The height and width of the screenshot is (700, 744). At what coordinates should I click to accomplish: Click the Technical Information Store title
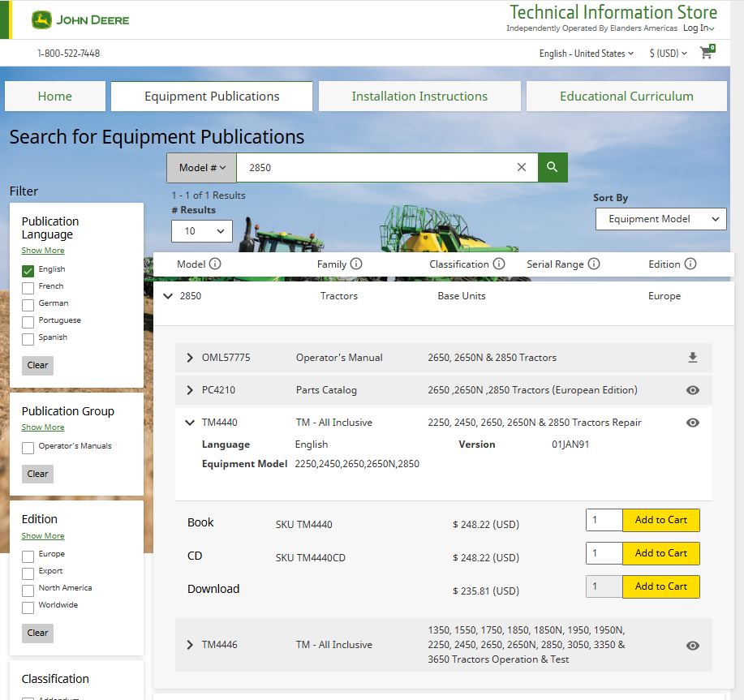pyautogui.click(x=613, y=12)
